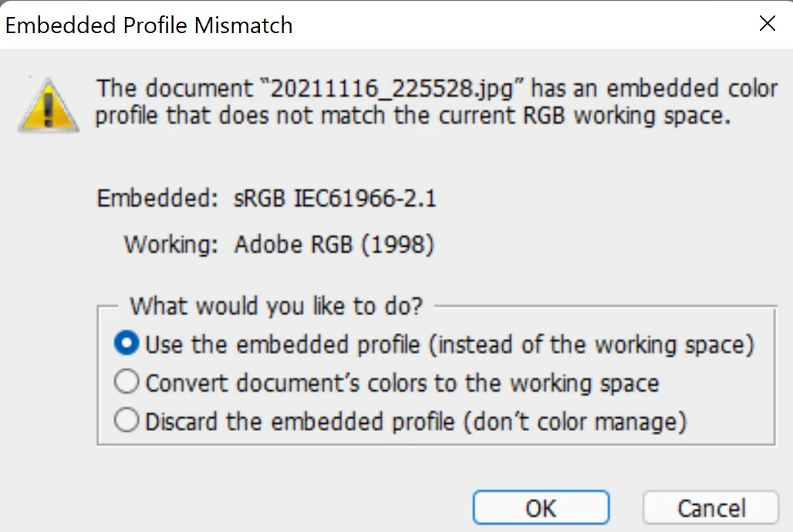Click the Cancel button
Image resolution: width=793 pixels, height=532 pixels.
coord(710,508)
